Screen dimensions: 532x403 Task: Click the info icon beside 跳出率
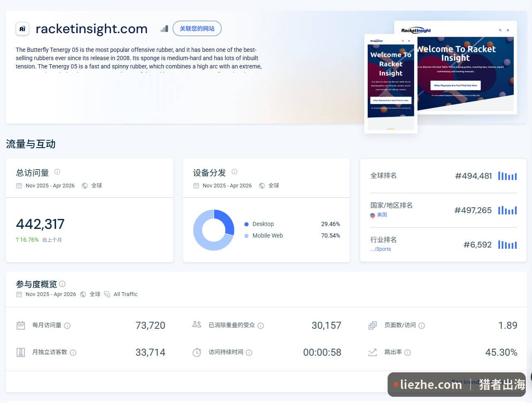tap(408, 353)
